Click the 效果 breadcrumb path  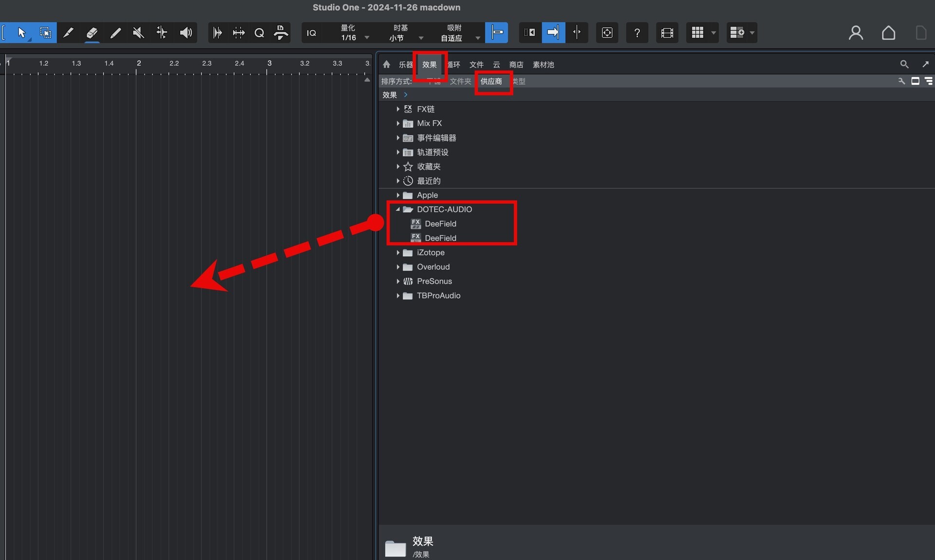pyautogui.click(x=390, y=95)
